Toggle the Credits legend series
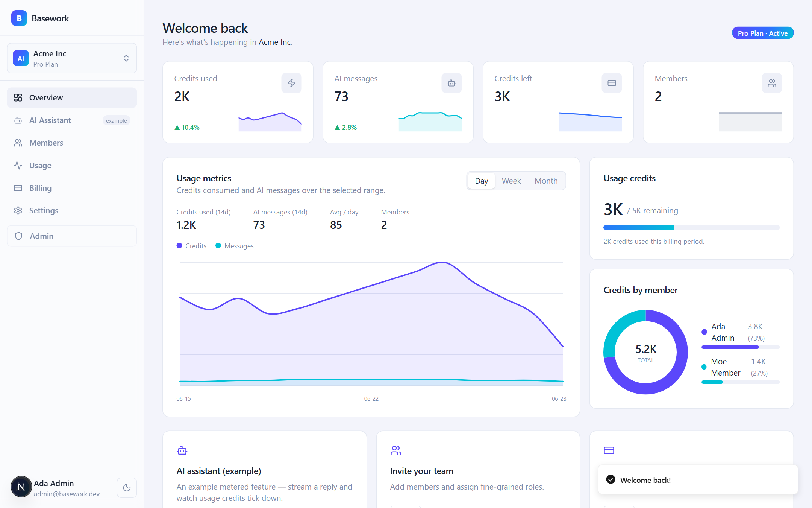Viewport: 812px width, 508px height. [191, 246]
